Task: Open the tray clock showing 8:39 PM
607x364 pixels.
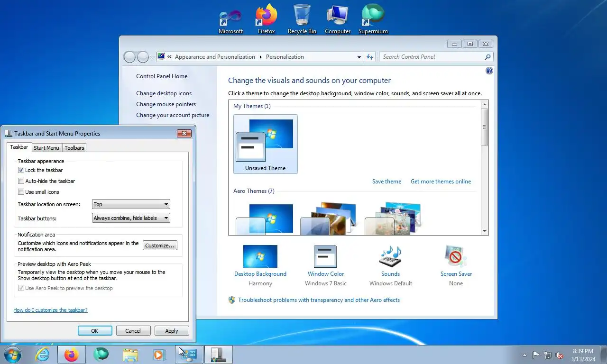Action: (x=583, y=355)
